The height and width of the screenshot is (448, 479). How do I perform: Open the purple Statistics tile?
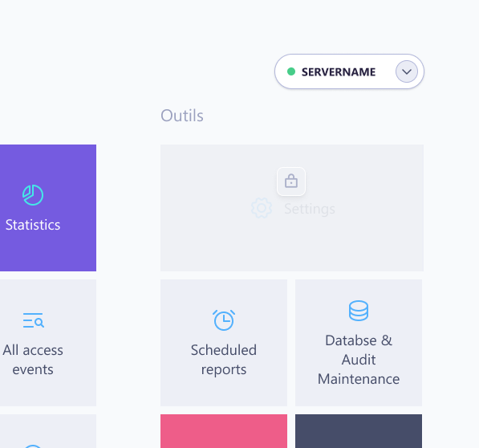(x=48, y=208)
